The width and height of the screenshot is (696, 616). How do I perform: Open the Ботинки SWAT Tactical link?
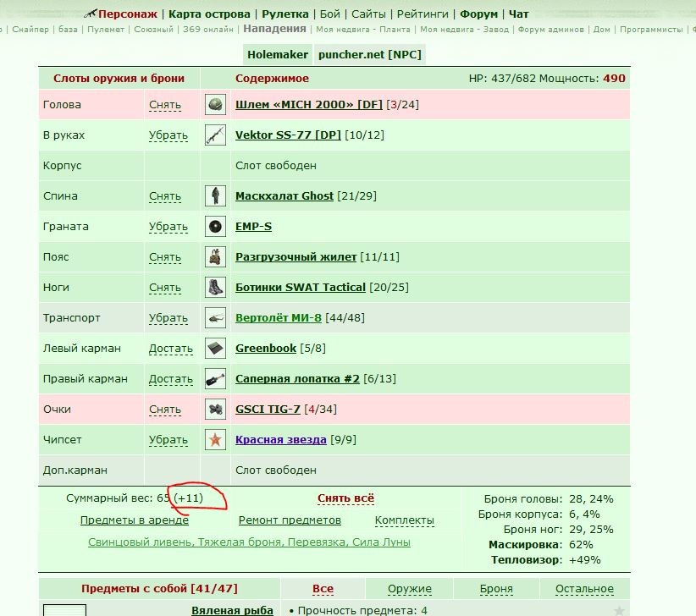click(300, 288)
